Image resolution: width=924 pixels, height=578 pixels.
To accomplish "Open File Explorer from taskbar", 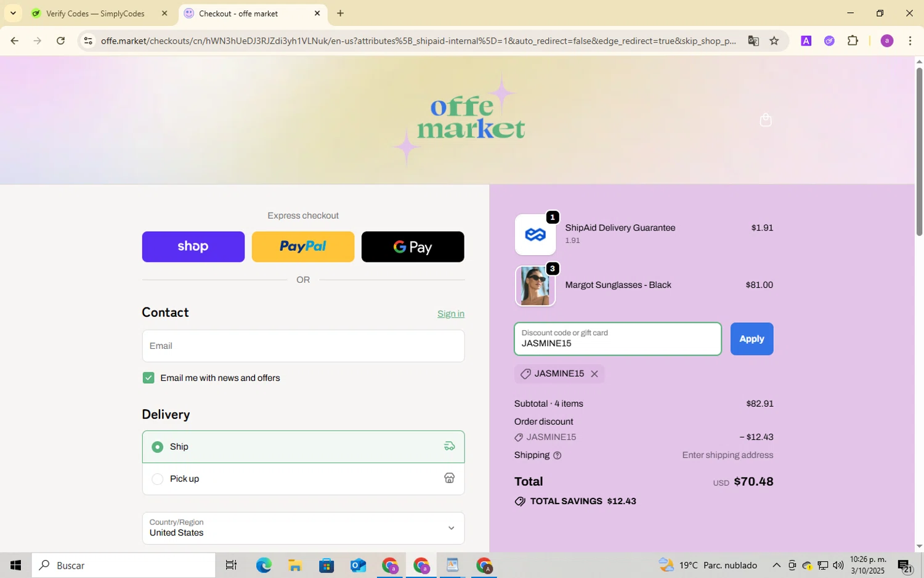I will click(x=295, y=565).
